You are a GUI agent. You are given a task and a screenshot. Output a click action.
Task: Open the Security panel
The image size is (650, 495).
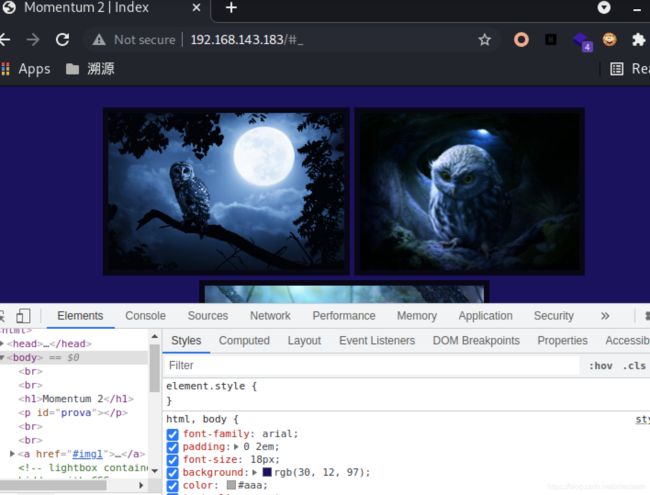click(x=553, y=316)
